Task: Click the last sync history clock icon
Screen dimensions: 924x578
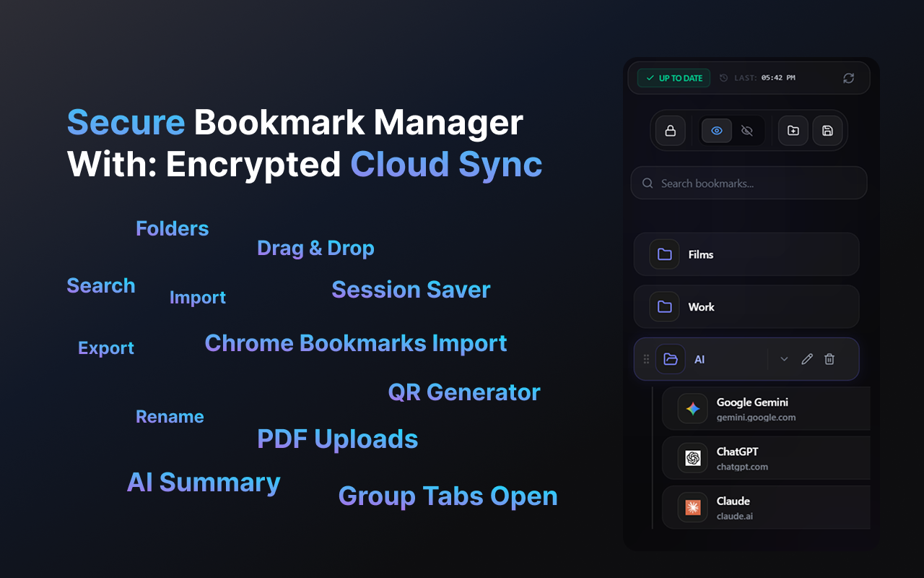Action: 724,78
